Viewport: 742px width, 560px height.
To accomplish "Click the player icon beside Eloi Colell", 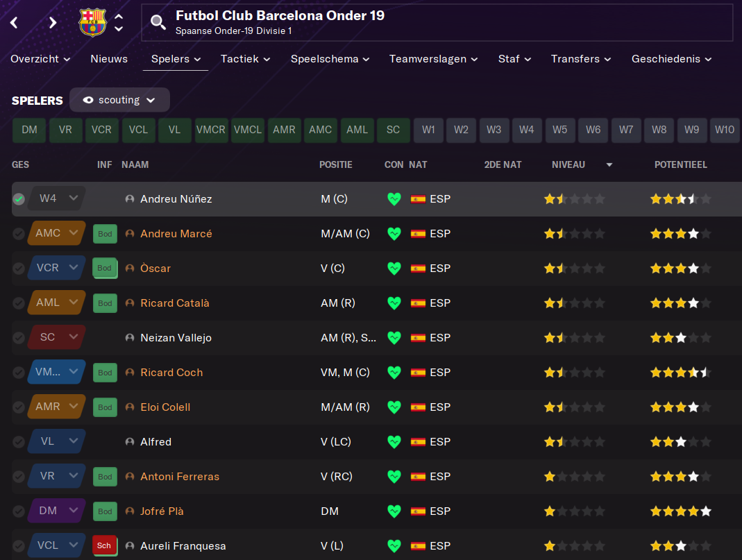I will (130, 407).
